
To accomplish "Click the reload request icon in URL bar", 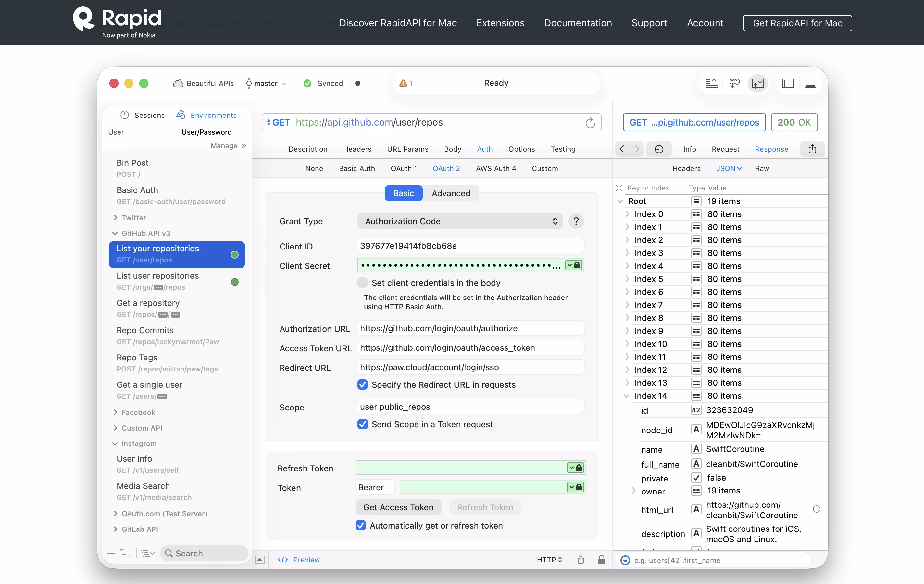I will pos(590,123).
